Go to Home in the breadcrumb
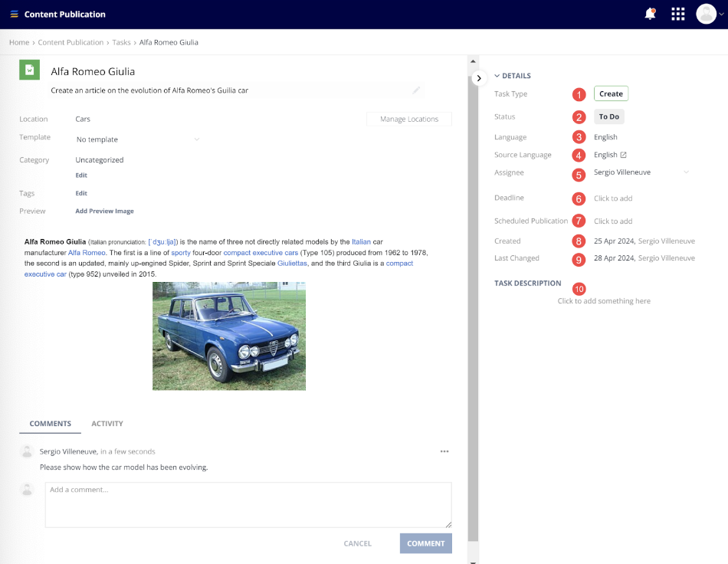The image size is (728, 564). pyautogui.click(x=19, y=42)
